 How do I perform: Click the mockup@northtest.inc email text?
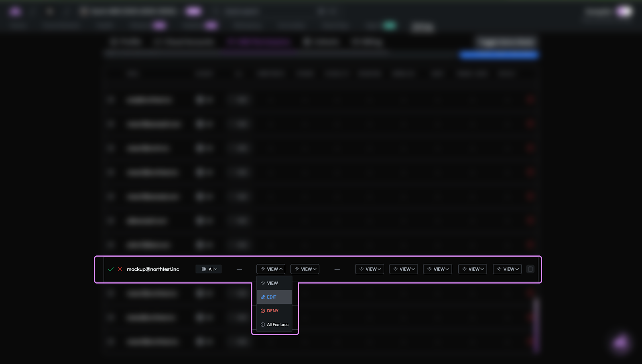(x=153, y=269)
